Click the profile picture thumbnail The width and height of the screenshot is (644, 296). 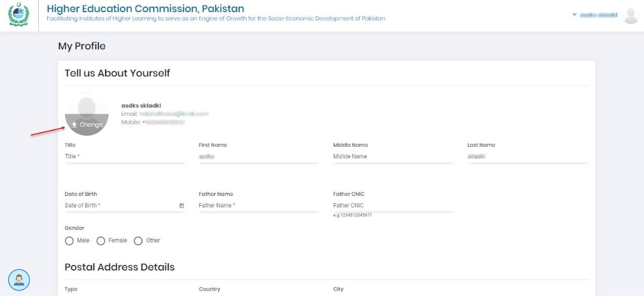click(x=87, y=109)
